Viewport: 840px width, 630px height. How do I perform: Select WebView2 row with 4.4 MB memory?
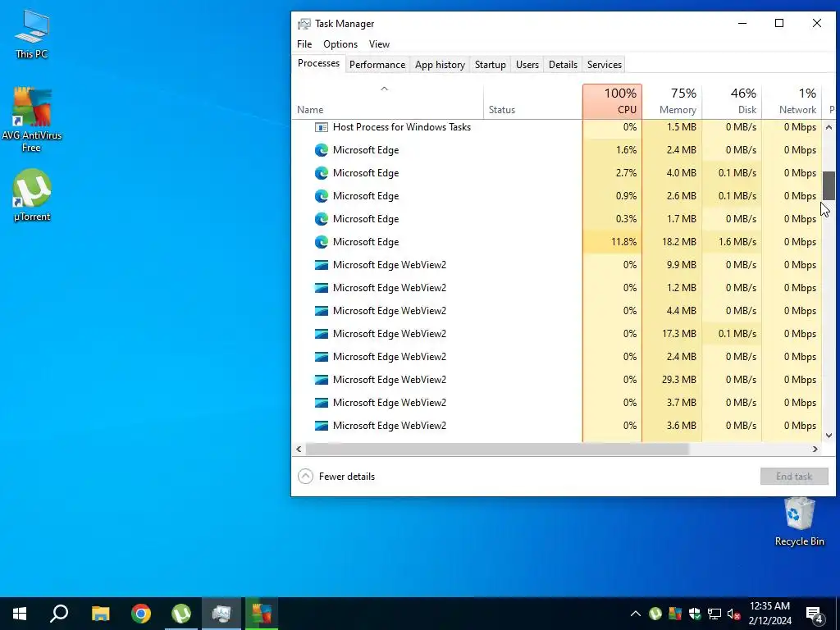pyautogui.click(x=557, y=311)
